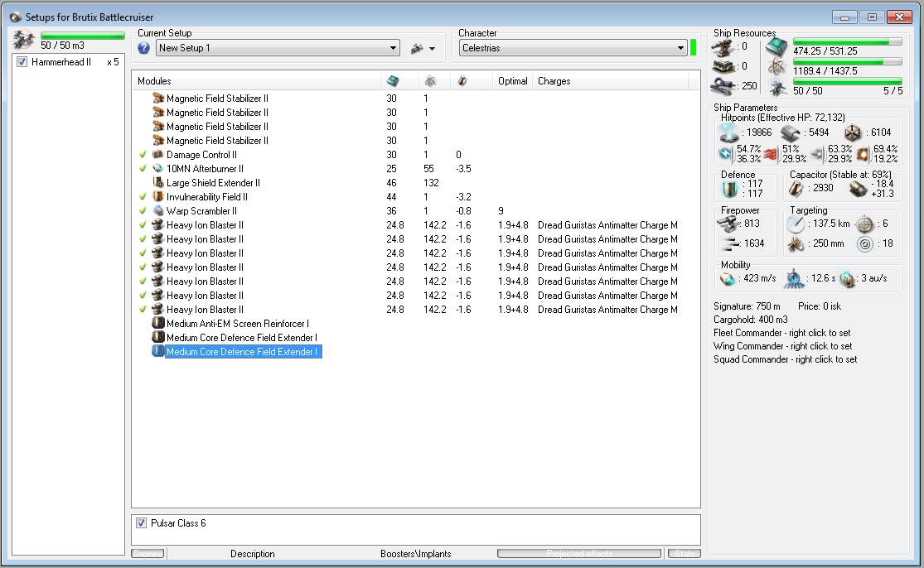Click Fleet Commander right click to set
The height and width of the screenshot is (568, 924).
coord(782,333)
